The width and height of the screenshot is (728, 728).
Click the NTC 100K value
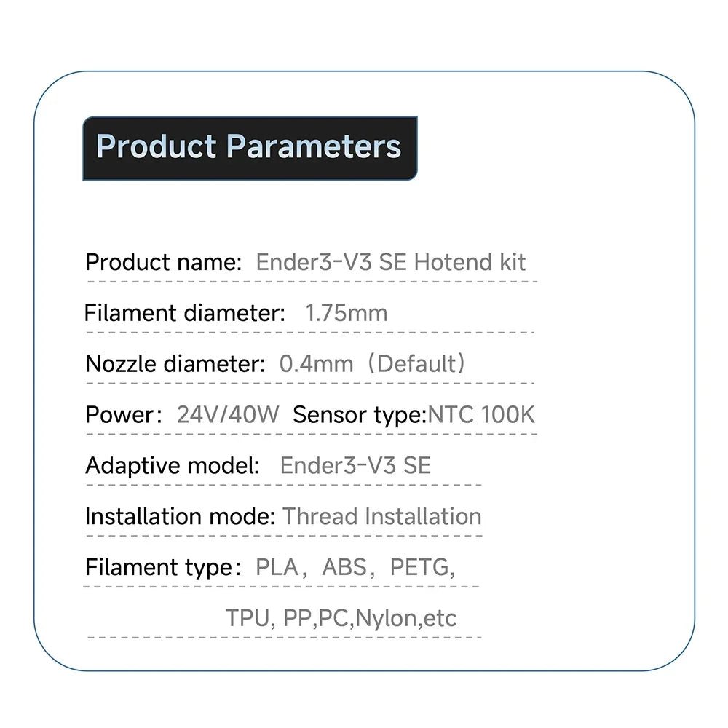pos(481,415)
